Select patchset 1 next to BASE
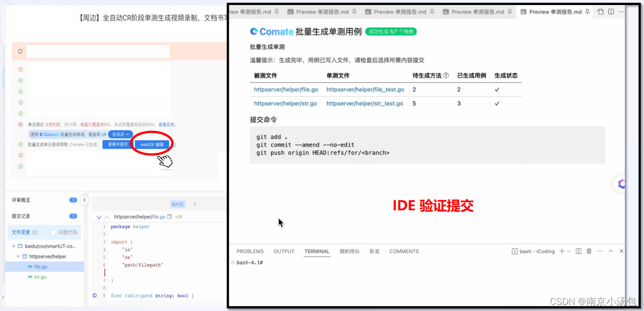 click(195, 204)
